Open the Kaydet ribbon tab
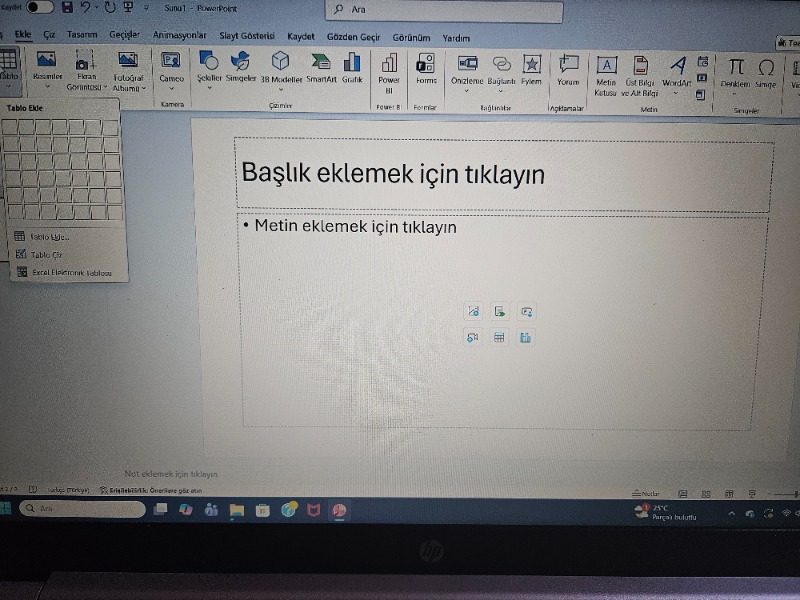This screenshot has width=800, height=600. [x=301, y=37]
